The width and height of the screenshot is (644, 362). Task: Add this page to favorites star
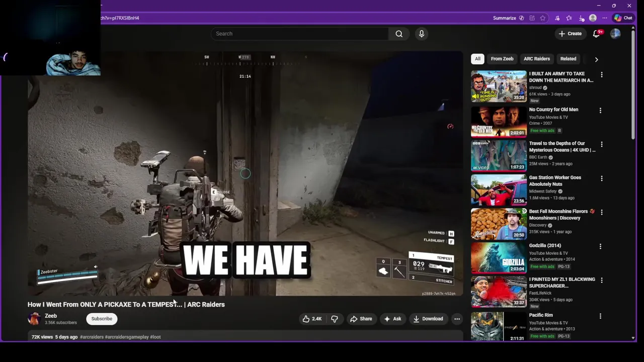[x=543, y=18]
